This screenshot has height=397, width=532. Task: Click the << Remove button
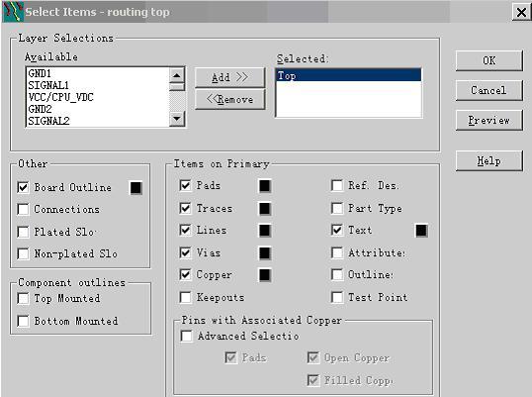pyautogui.click(x=229, y=100)
